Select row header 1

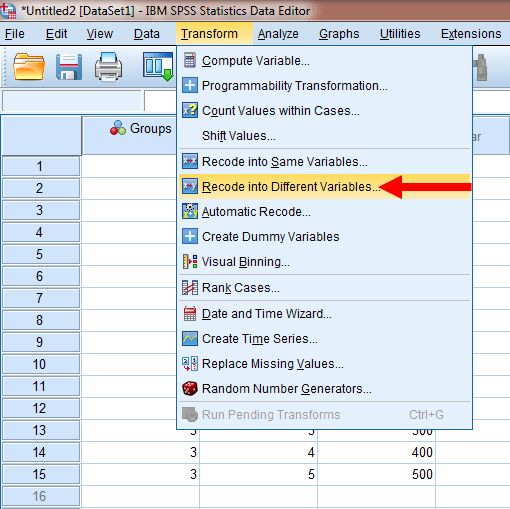[41, 166]
